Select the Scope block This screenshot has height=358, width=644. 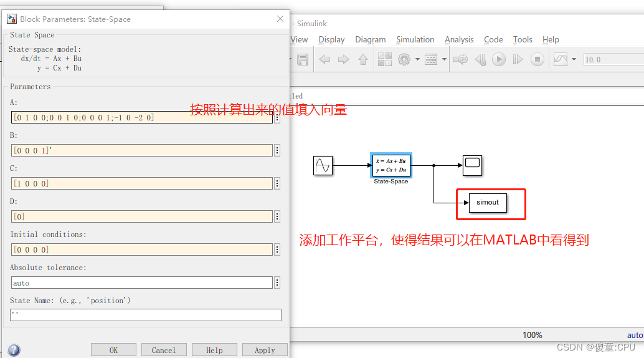(x=472, y=165)
